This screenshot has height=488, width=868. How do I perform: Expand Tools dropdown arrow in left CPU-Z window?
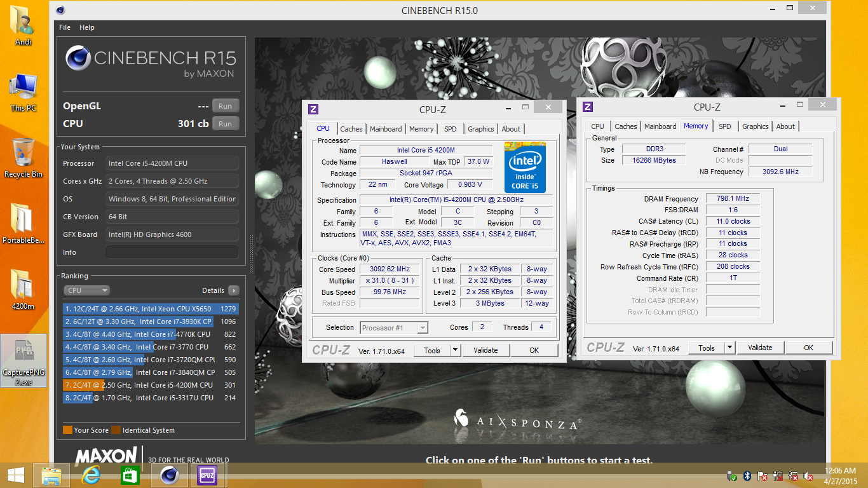coord(455,350)
